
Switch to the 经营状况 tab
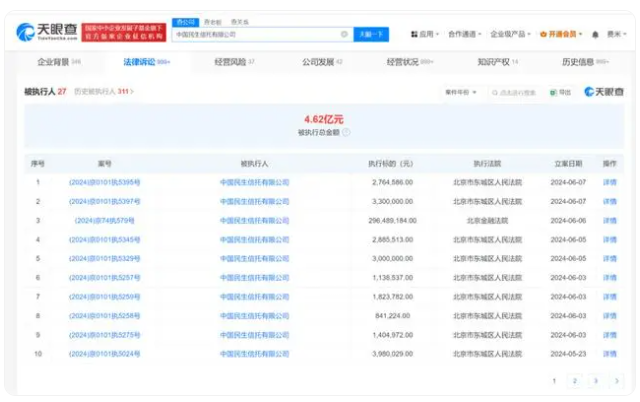tap(410, 62)
